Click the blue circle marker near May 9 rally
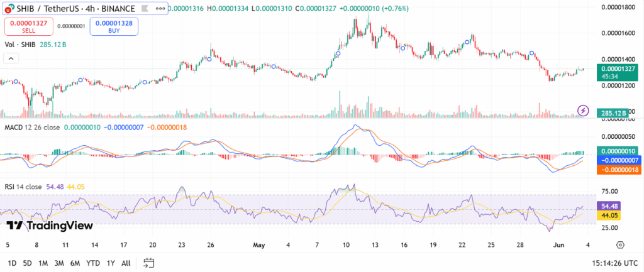The image size is (644, 272). pos(338,54)
